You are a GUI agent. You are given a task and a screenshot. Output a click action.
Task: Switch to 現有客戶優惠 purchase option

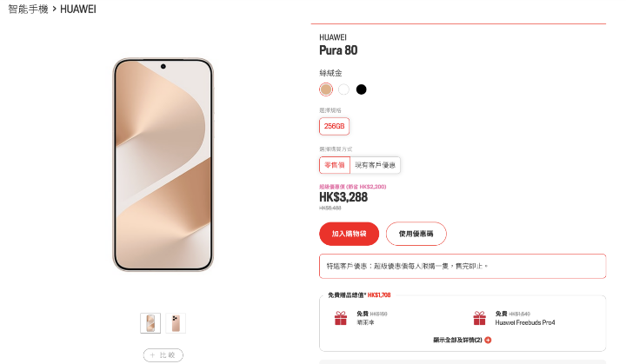point(375,165)
